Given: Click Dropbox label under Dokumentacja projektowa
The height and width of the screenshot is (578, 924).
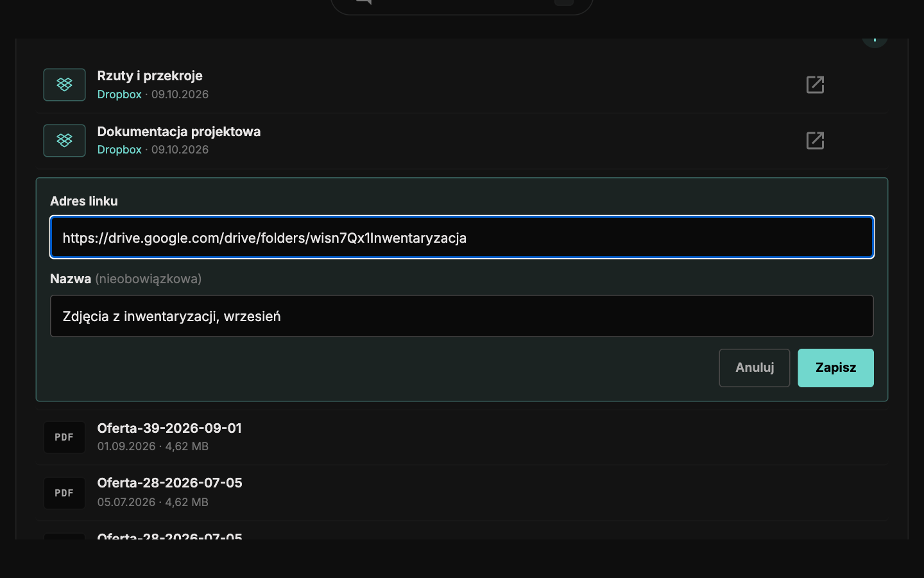Looking at the screenshot, I should click(119, 150).
